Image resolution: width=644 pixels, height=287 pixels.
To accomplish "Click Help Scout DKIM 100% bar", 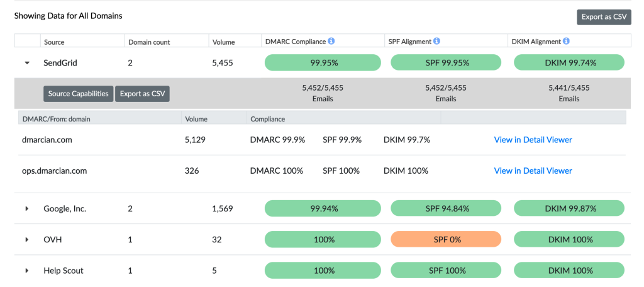I will coord(569,271).
